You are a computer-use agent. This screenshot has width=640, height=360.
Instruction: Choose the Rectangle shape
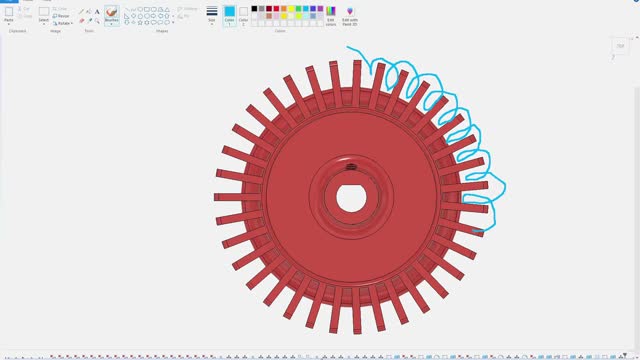[147, 9]
